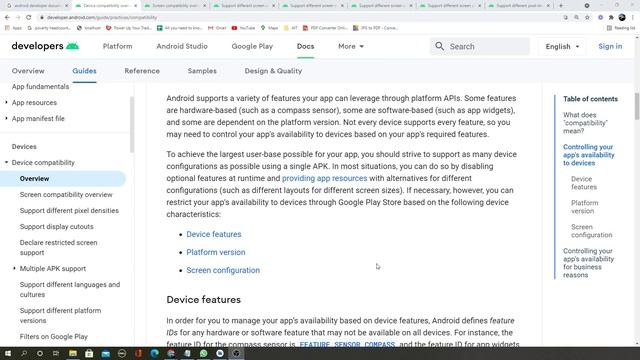Open a new tab with the plus icon
This screenshot has width=640, height=360.
561,6
